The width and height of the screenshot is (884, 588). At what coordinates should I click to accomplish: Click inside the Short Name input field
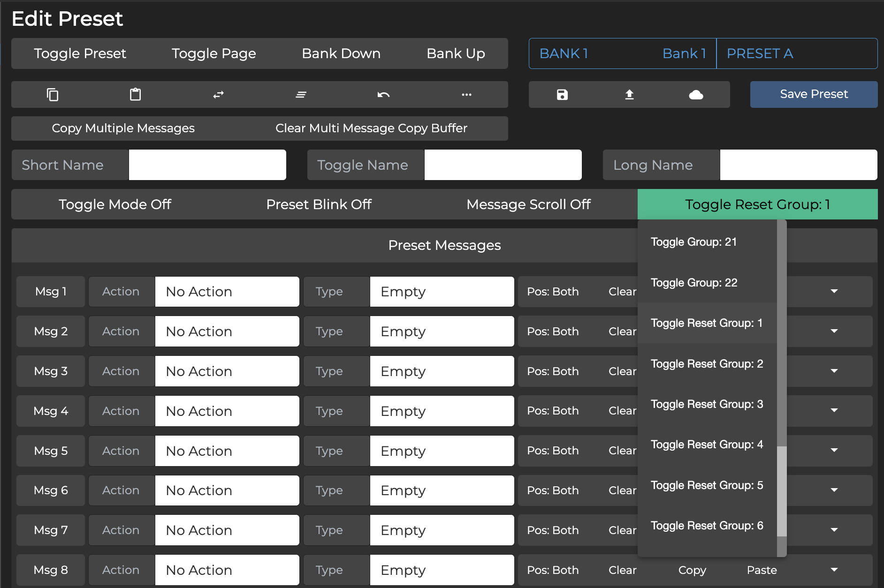[x=207, y=165]
